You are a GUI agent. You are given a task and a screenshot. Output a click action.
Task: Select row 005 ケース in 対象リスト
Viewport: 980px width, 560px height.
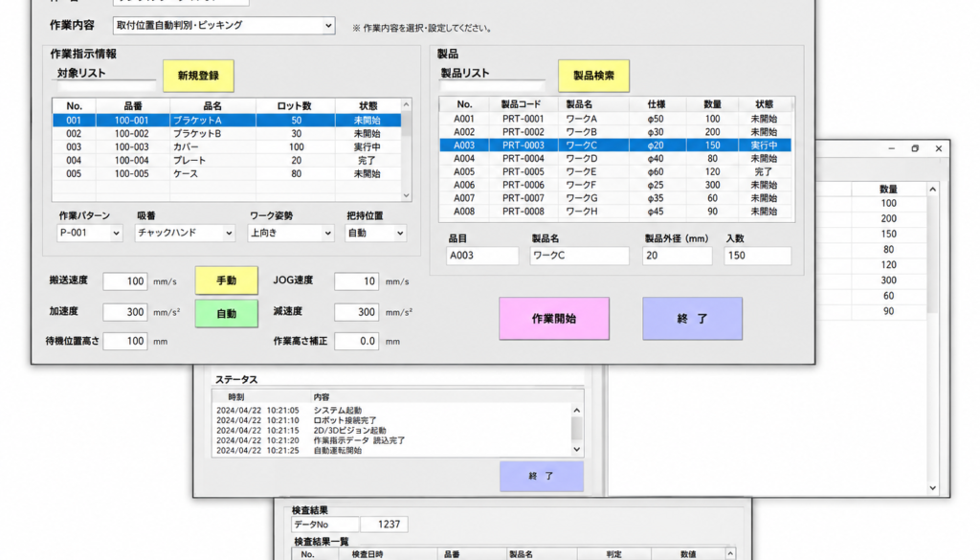click(x=227, y=174)
